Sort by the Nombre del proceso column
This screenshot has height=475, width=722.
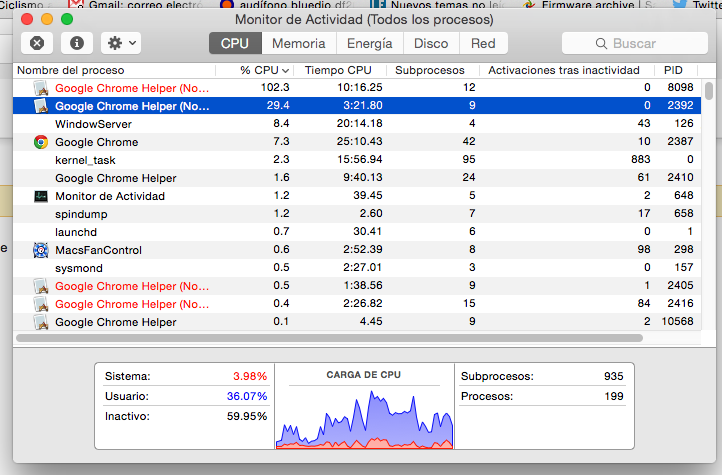114,70
